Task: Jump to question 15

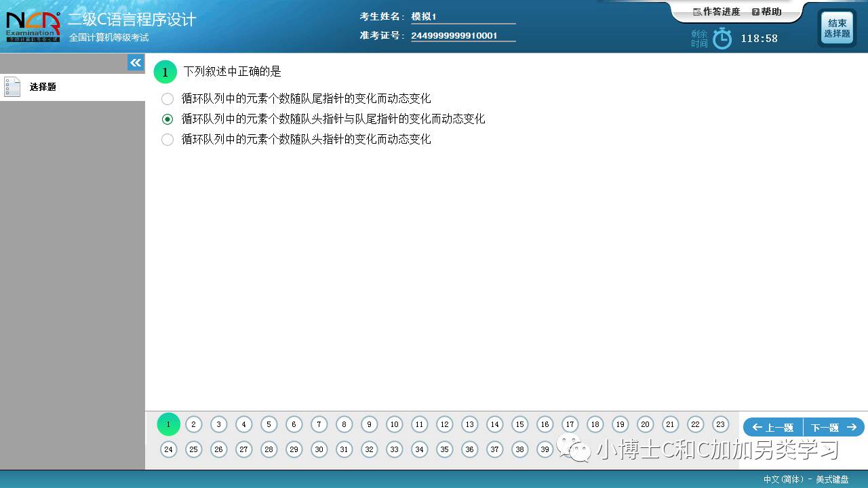Action: point(519,424)
